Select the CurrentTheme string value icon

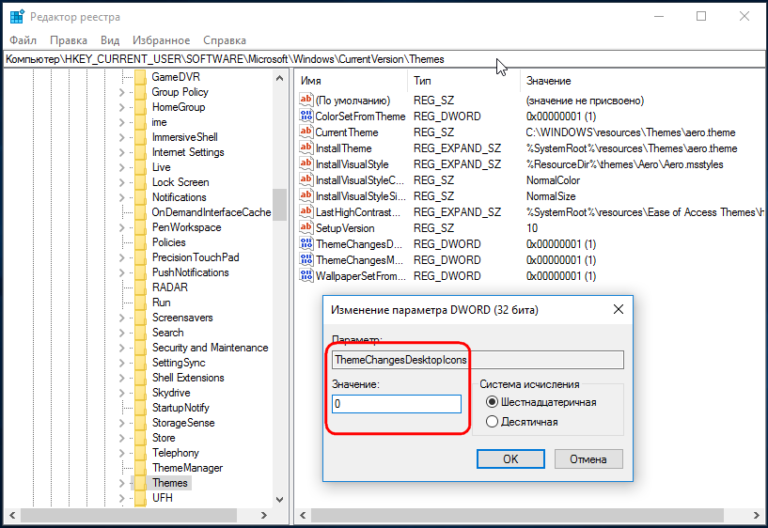tap(306, 132)
